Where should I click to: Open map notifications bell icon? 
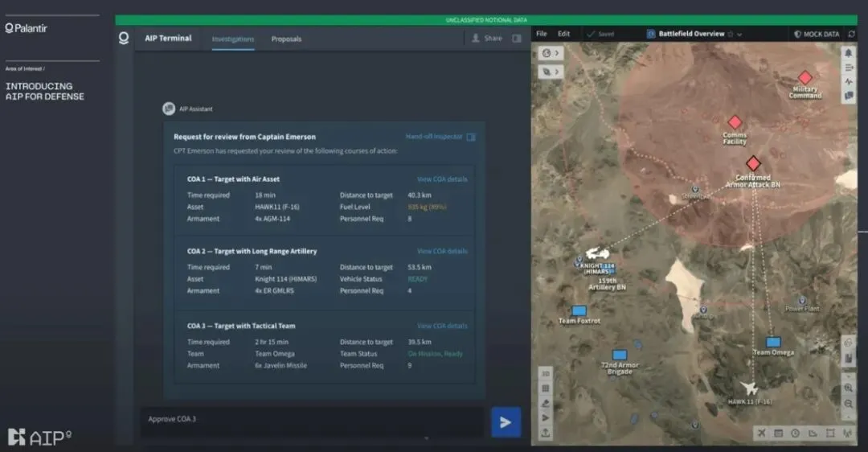click(848, 53)
